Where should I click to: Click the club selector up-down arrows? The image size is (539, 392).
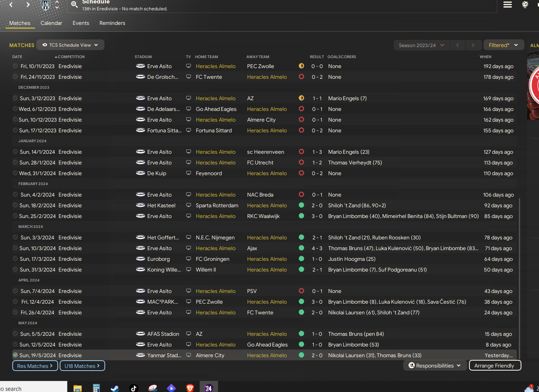coord(57,5)
